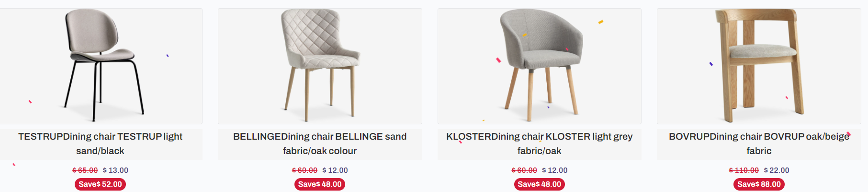868x192 pixels.
Task: Click the crossed-out $110.00 original price
Action: [744, 170]
